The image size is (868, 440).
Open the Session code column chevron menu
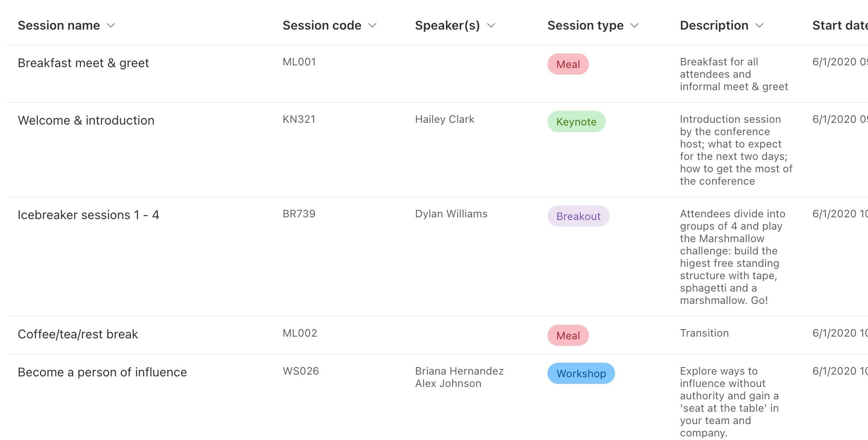point(372,26)
